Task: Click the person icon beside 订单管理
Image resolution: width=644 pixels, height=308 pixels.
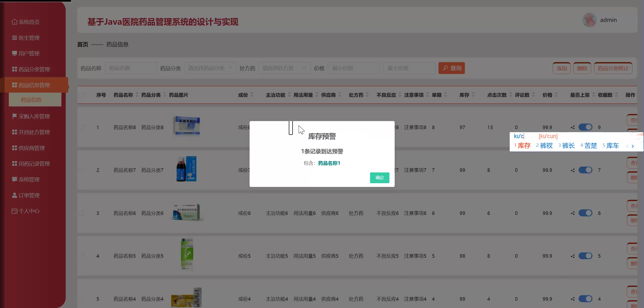Action: pyautogui.click(x=14, y=195)
